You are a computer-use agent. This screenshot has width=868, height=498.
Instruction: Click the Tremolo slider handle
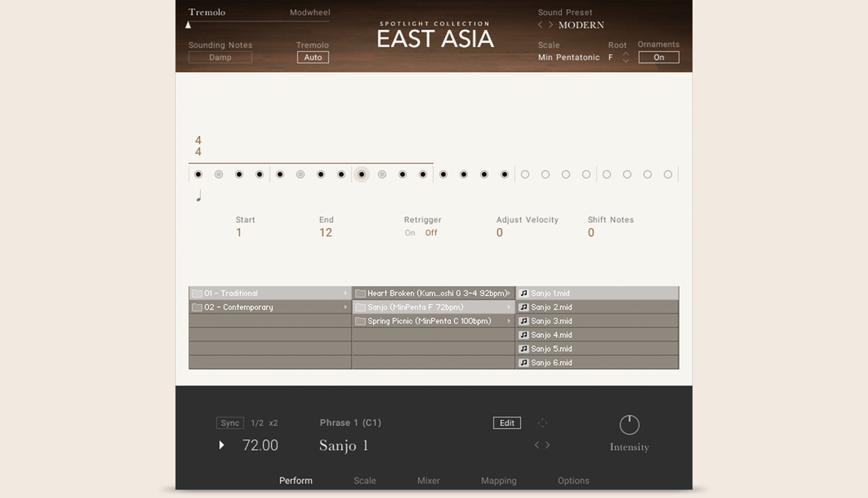tap(188, 25)
